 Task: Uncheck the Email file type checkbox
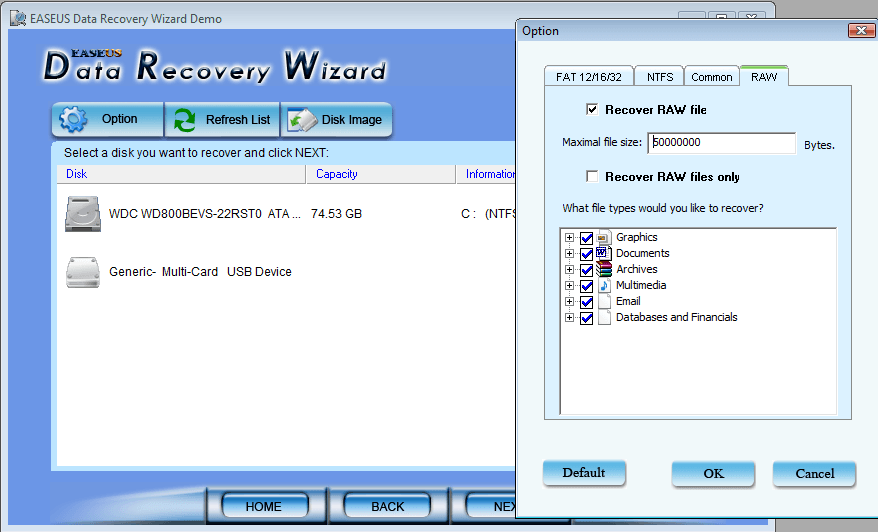586,302
